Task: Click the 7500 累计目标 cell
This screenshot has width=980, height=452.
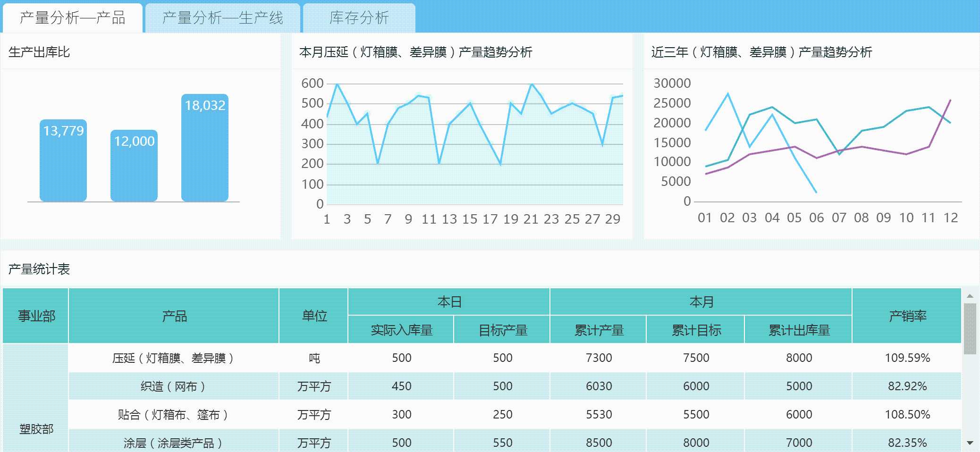Action: click(696, 358)
